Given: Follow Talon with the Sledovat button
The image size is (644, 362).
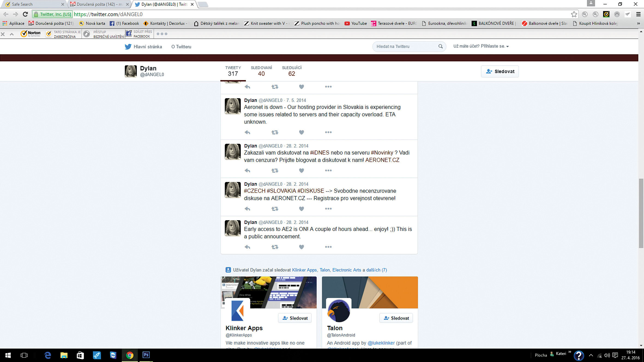Looking at the screenshot, I should 396,318.
